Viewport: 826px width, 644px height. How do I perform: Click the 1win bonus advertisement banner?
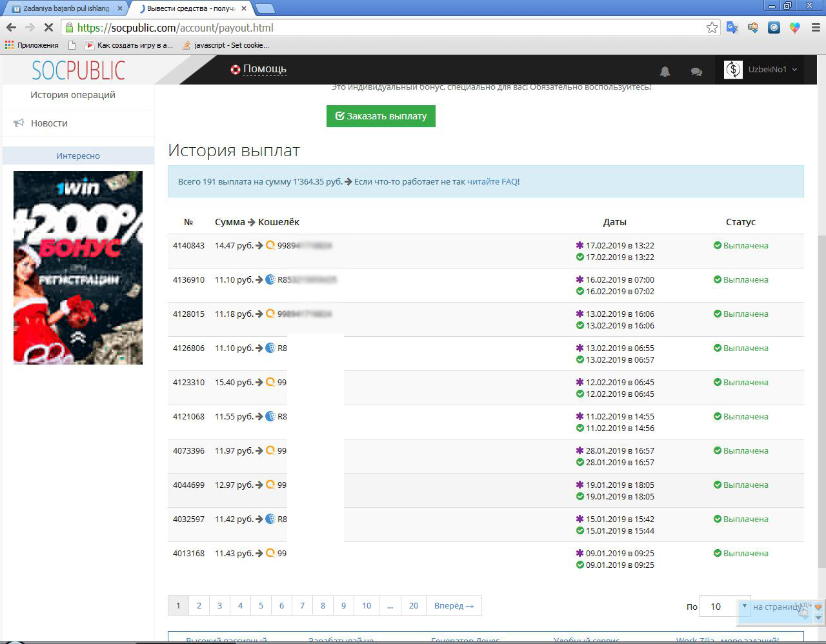point(78,267)
